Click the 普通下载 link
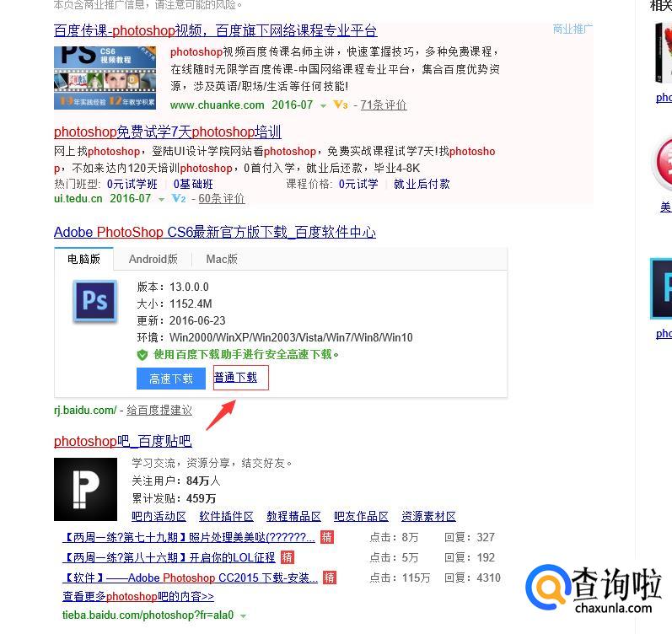The height and width of the screenshot is (634, 672). 236,378
